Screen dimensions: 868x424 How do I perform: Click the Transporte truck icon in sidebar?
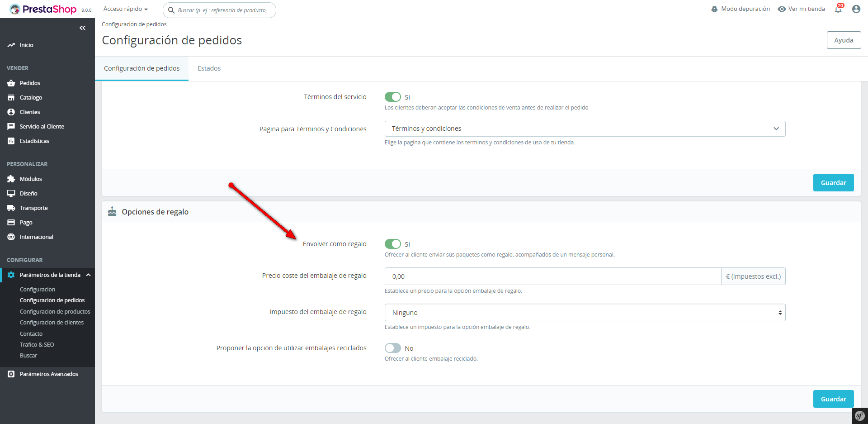point(11,208)
